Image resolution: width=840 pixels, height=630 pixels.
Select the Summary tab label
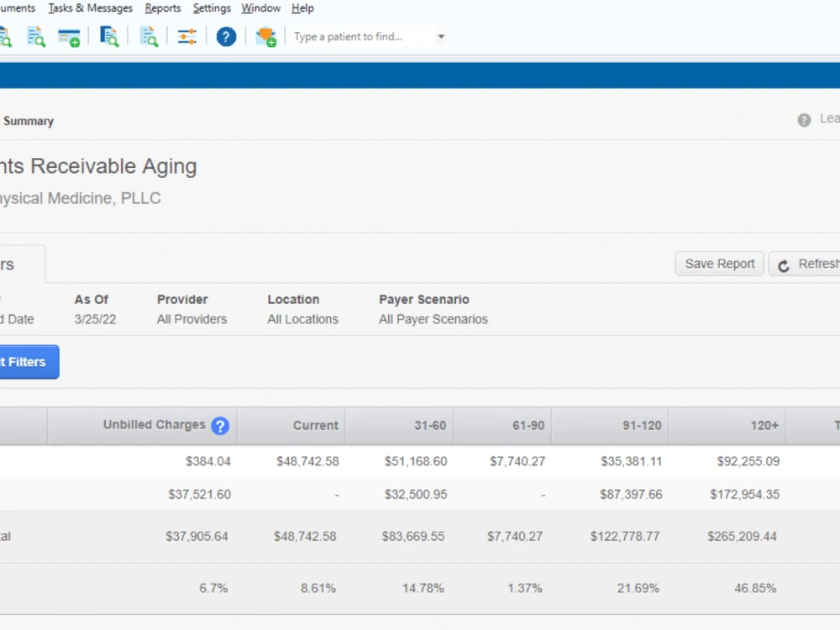[x=29, y=121]
